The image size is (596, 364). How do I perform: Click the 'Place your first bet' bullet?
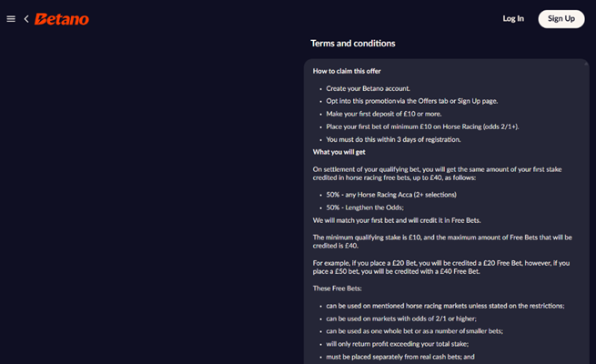click(x=423, y=126)
